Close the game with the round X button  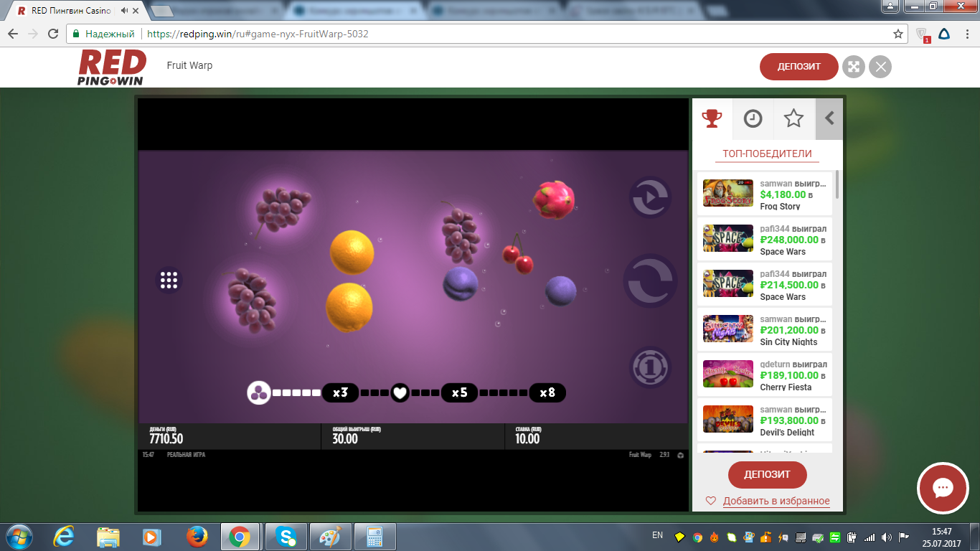[880, 67]
